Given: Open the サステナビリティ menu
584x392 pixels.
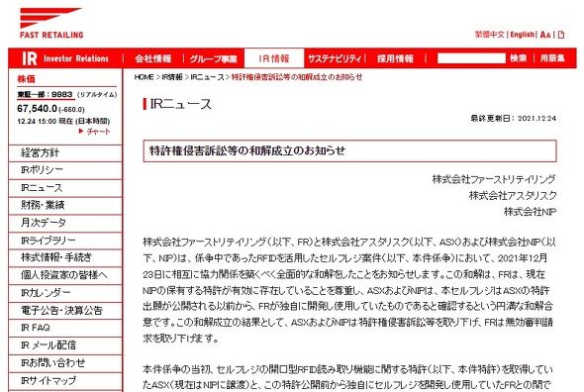Looking at the screenshot, I should [x=335, y=58].
